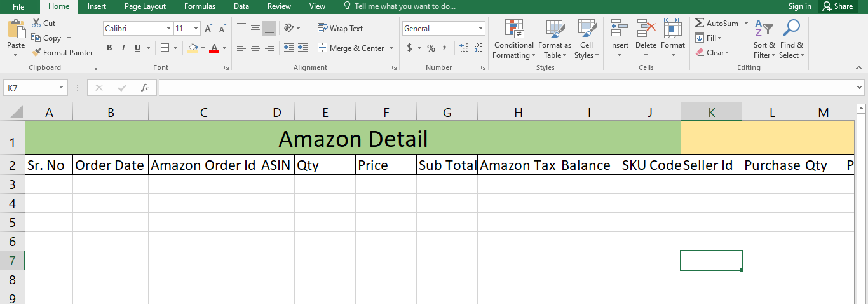Toggle Align Right
868x304 pixels.
pos(269,48)
